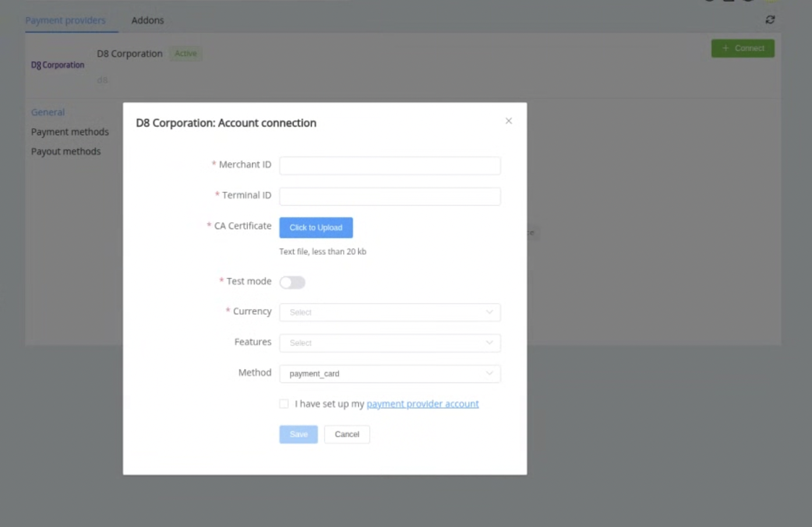This screenshot has width=812, height=527.
Task: Enable the Test mode switch
Action: coord(292,282)
